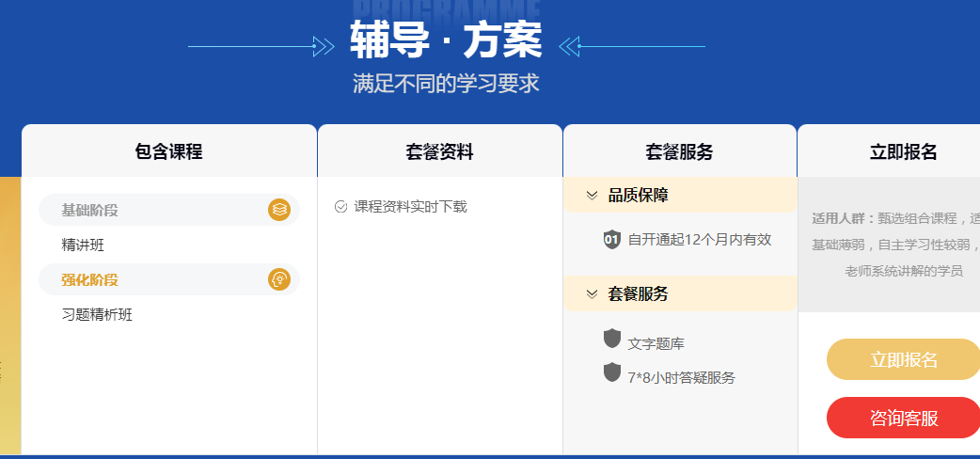Click the right-pointing double arrow left of 辅导·方案

click(324, 46)
